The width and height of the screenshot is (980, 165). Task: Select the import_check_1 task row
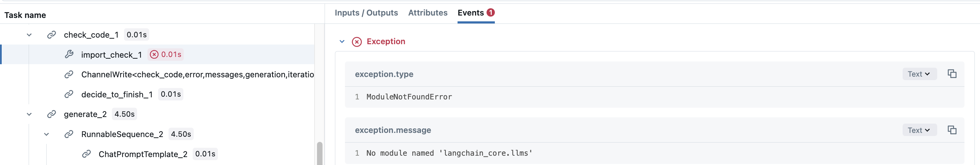pos(112,55)
